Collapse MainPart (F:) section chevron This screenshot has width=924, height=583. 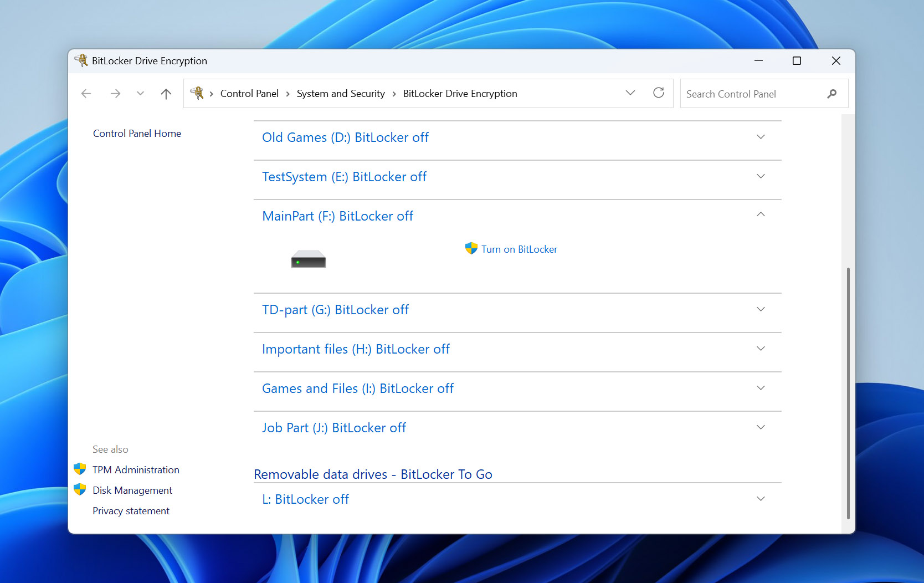point(761,214)
